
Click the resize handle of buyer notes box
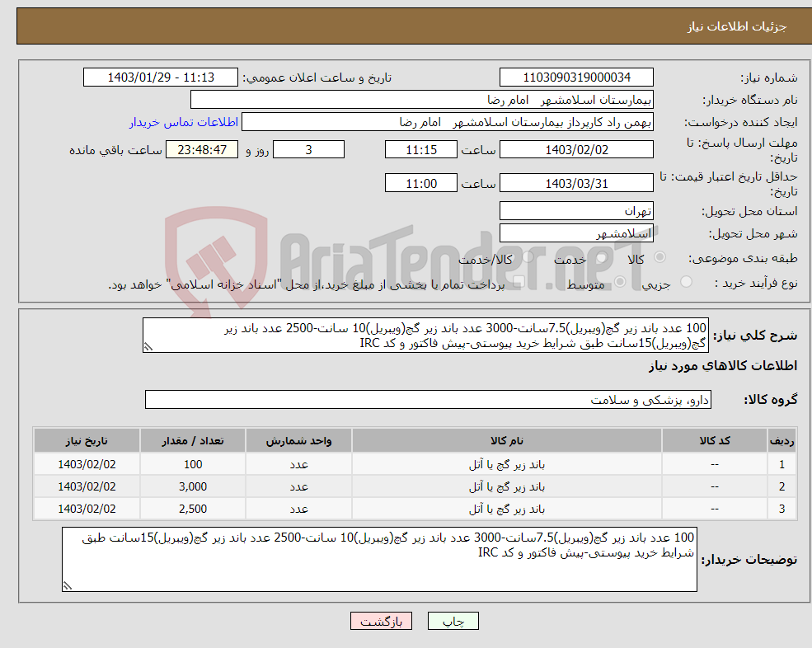click(x=68, y=586)
